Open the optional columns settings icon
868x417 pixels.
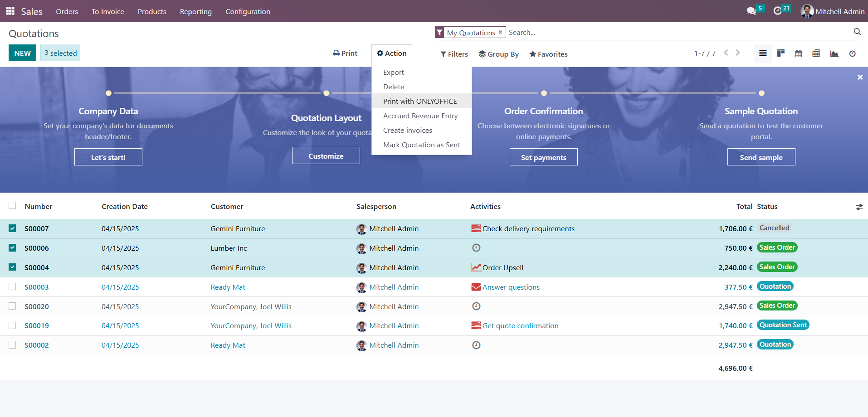pyautogui.click(x=859, y=207)
